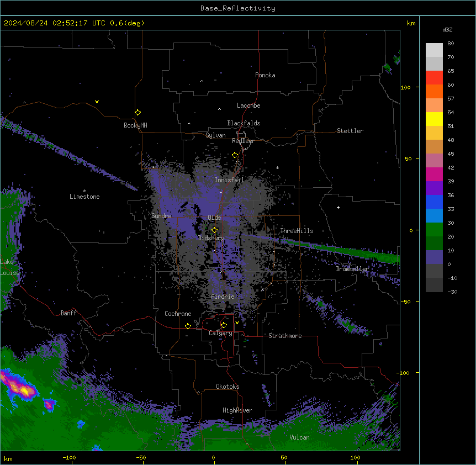Click the Lake Louise label
Image resolution: width=476 pixels, height=465 pixels.
point(10,267)
